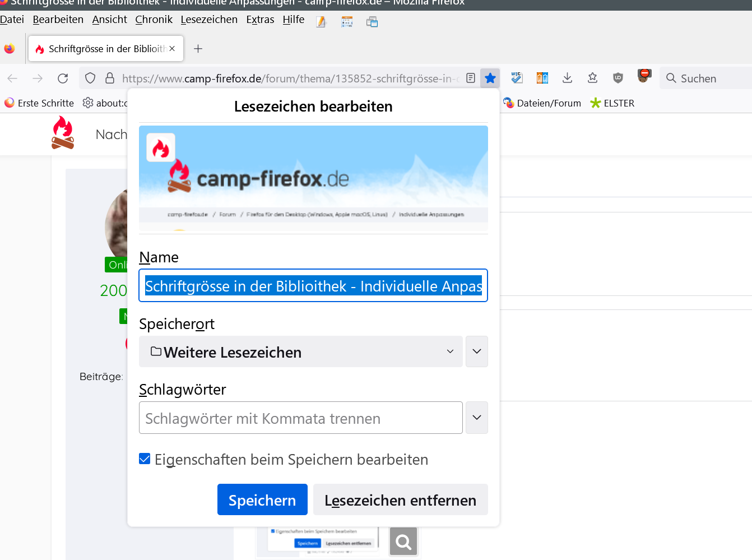Image resolution: width=752 pixels, height=560 pixels.
Task: Open the Lesezeichen menu
Action: [x=209, y=20]
